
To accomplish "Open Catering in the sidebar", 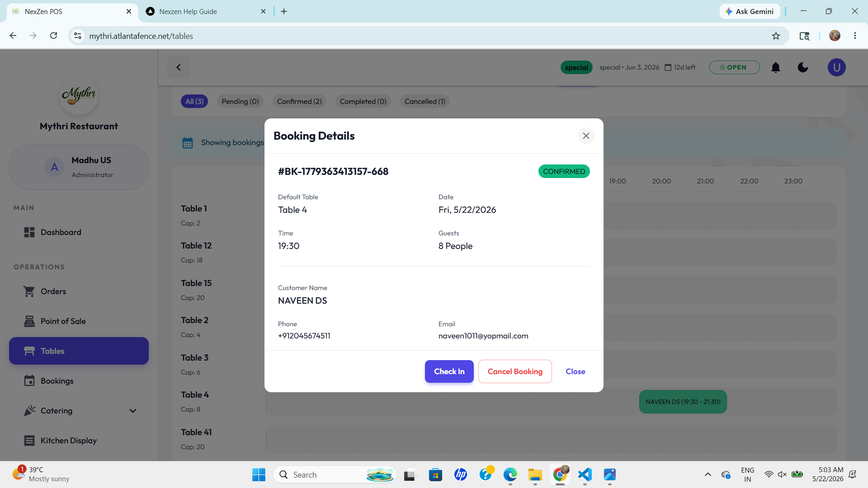I will click(79, 411).
